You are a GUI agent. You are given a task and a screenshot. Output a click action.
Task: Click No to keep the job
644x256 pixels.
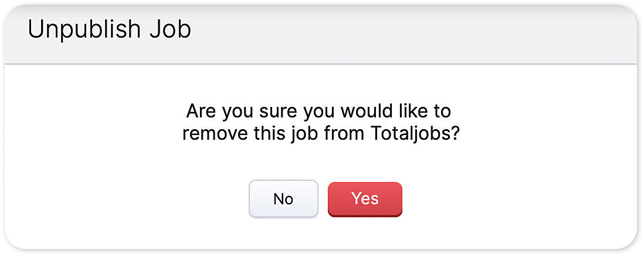click(283, 199)
